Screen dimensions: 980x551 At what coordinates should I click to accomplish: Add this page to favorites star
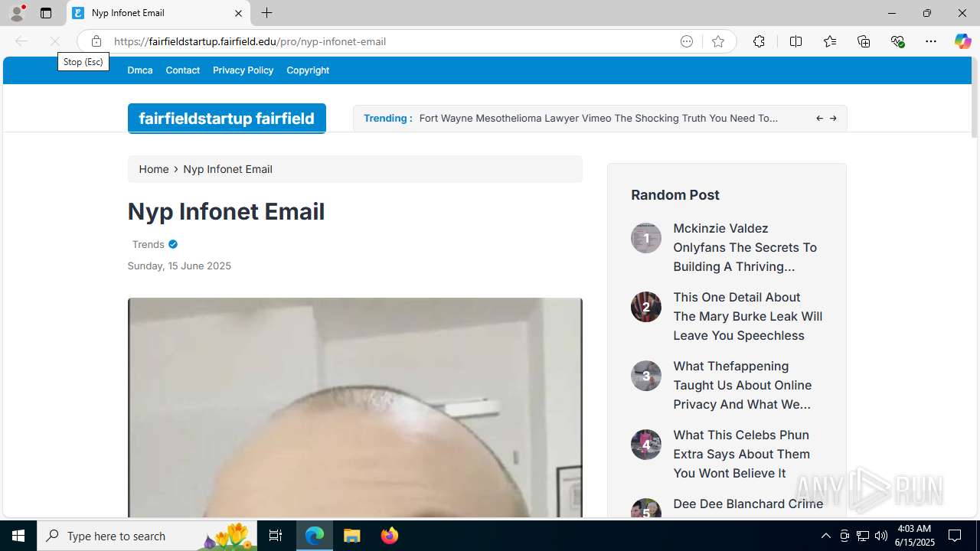tap(718, 41)
